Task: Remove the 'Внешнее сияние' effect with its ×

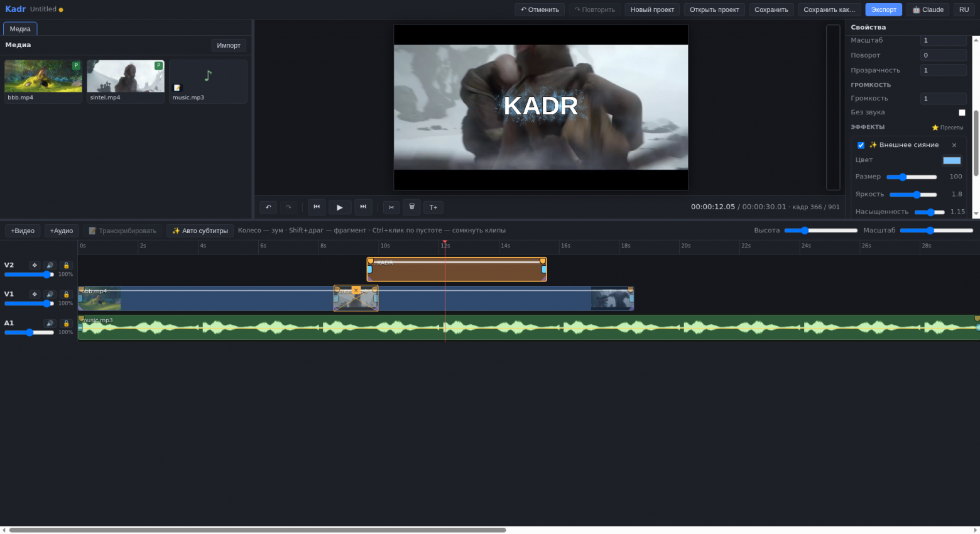Action: click(954, 145)
